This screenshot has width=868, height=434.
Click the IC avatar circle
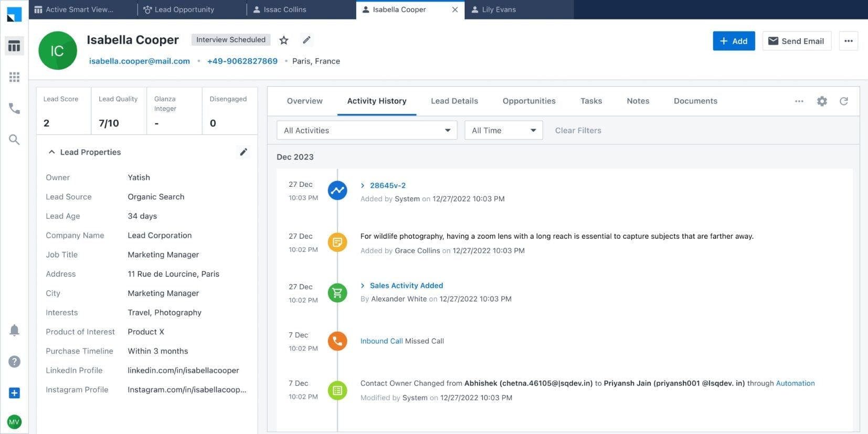pyautogui.click(x=58, y=50)
